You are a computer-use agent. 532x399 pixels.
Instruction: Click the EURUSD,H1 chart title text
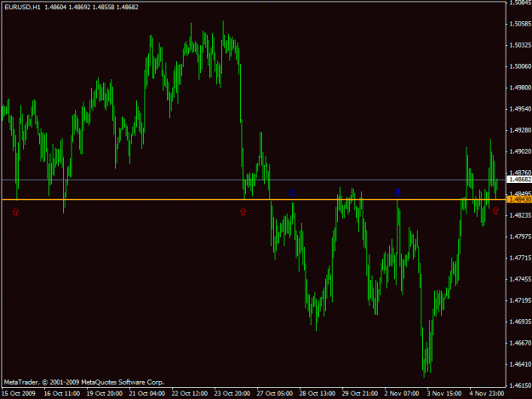[22, 7]
